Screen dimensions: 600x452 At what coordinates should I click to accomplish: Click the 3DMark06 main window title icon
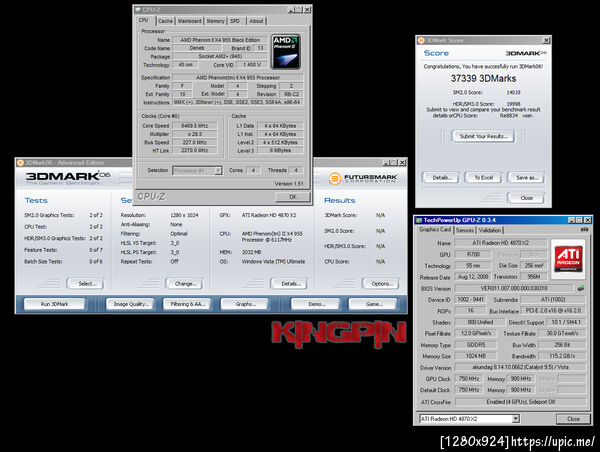click(x=20, y=163)
